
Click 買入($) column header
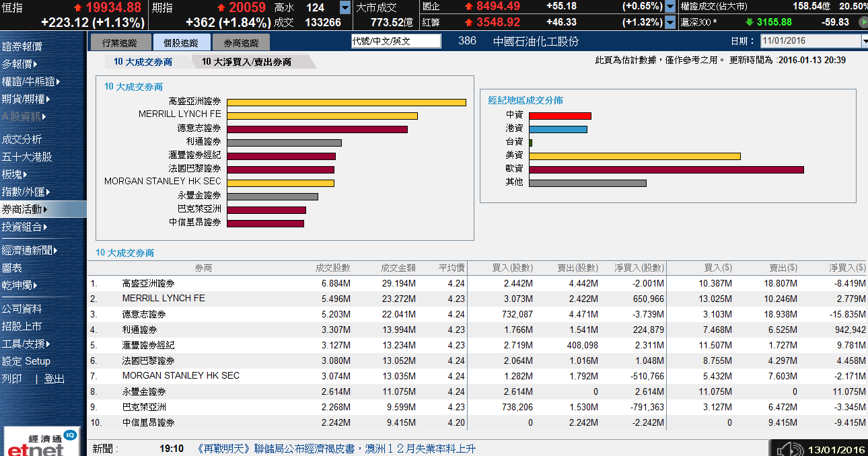717,268
